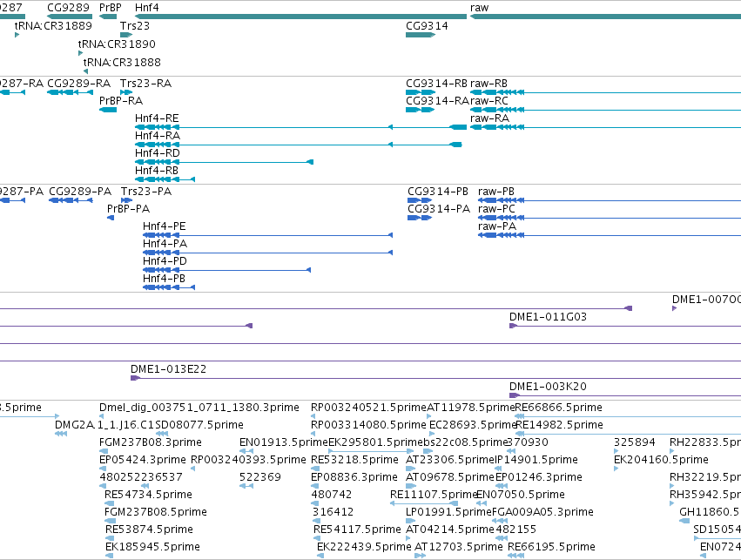741x560 pixels.
Task: Select transcript label raw-RA
Action: coord(489,118)
